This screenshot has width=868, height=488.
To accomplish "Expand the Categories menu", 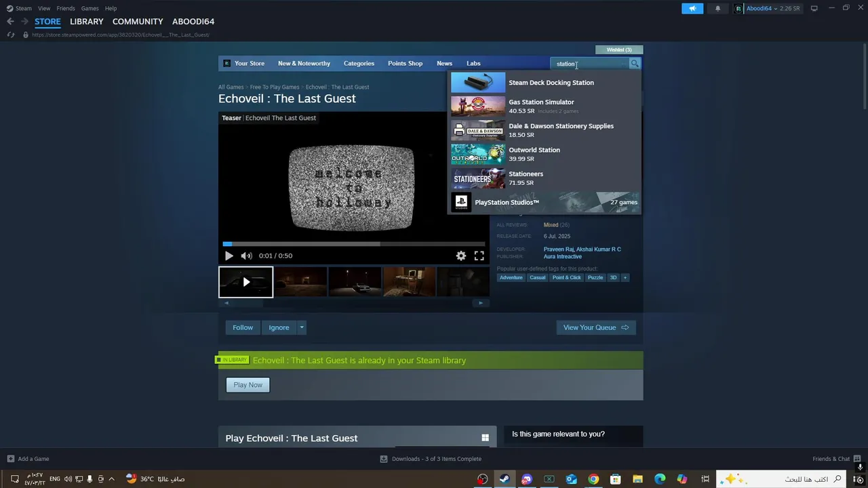I will (x=359, y=64).
